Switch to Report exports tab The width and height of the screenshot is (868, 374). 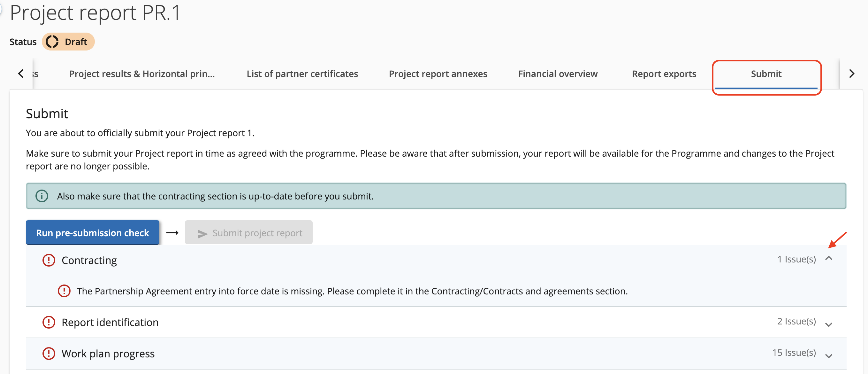tap(664, 74)
